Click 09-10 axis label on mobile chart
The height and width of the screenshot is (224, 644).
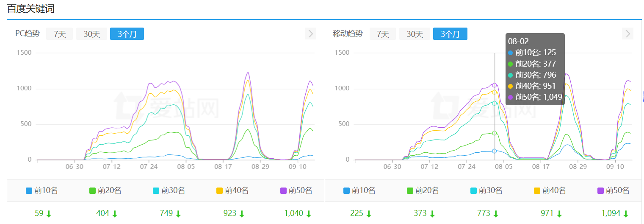point(615,167)
